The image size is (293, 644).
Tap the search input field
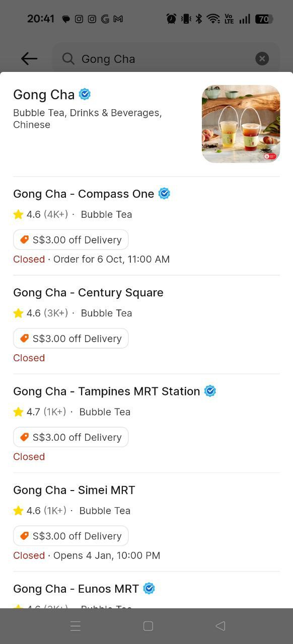[151, 59]
